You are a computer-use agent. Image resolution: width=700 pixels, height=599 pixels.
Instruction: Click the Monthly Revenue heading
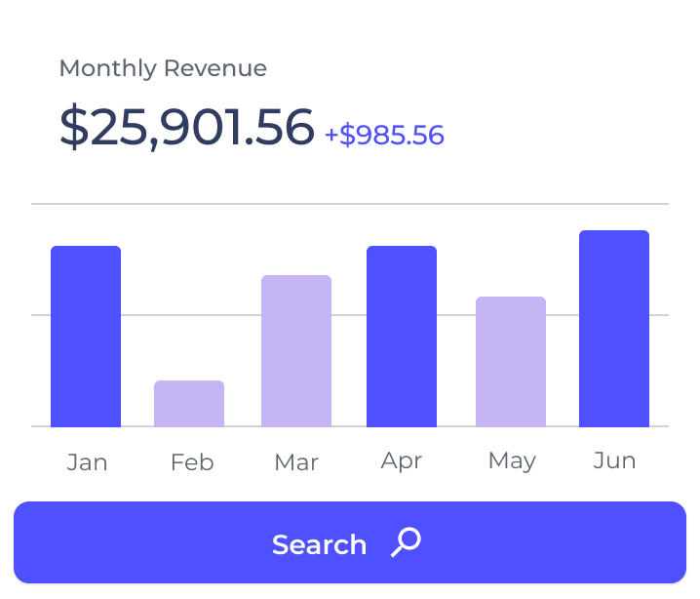coord(163,68)
